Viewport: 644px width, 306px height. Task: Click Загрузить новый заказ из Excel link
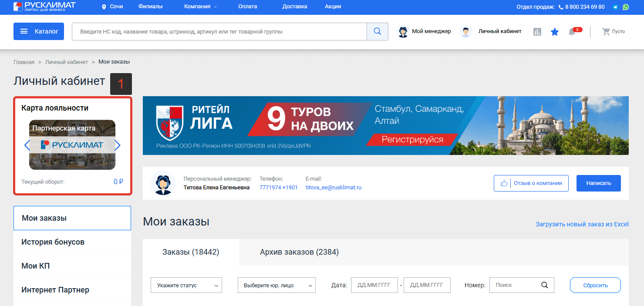tap(582, 224)
